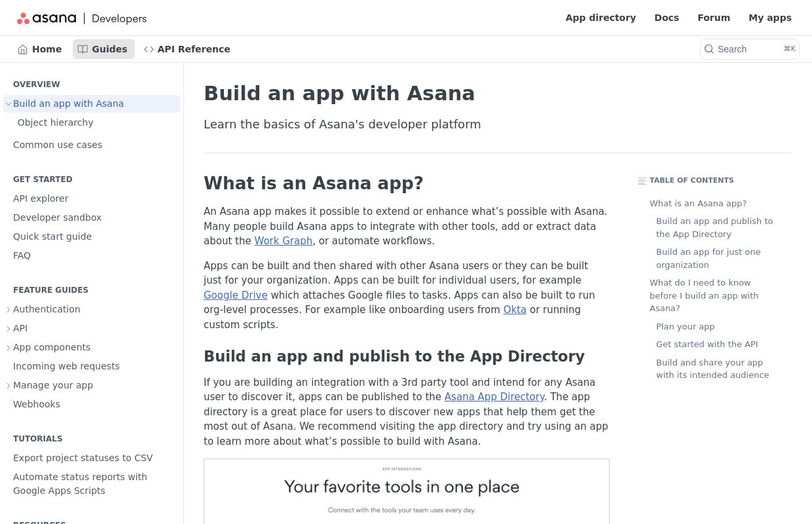Expand the Manage your app section

pyautogui.click(x=9, y=385)
